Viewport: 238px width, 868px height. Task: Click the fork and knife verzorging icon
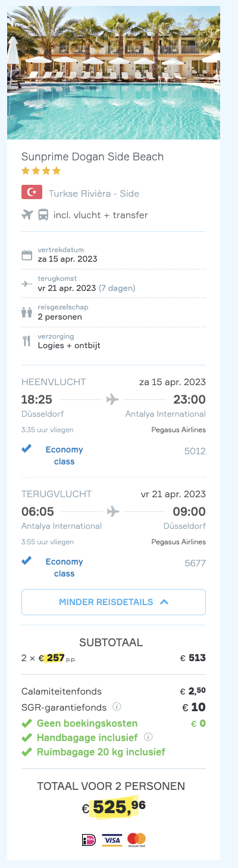coord(27,341)
